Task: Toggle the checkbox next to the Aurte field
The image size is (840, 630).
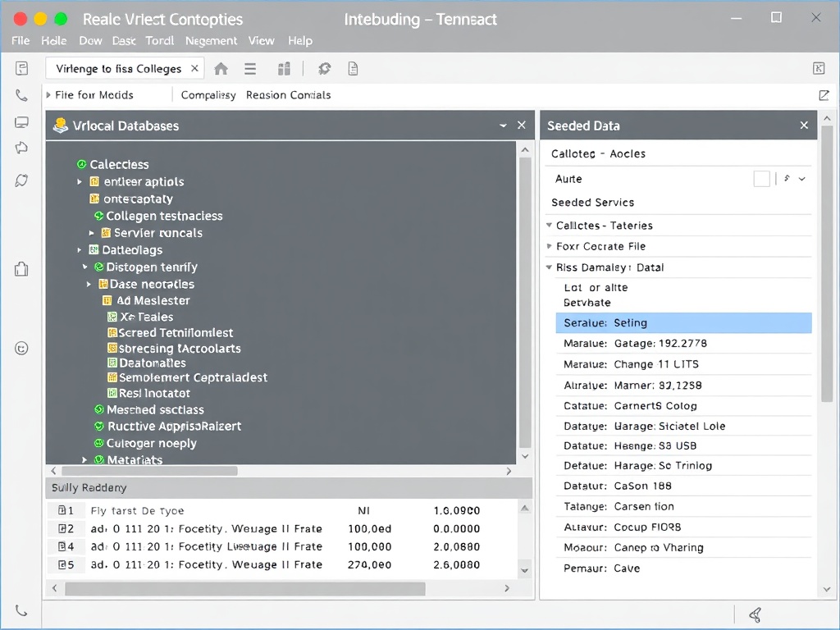Action: click(x=761, y=179)
